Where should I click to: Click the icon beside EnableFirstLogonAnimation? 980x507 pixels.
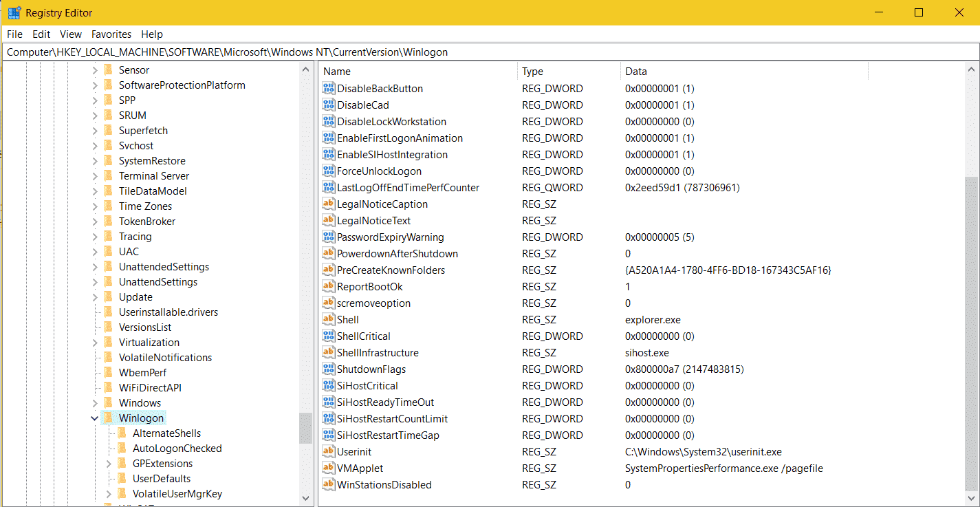tap(329, 138)
